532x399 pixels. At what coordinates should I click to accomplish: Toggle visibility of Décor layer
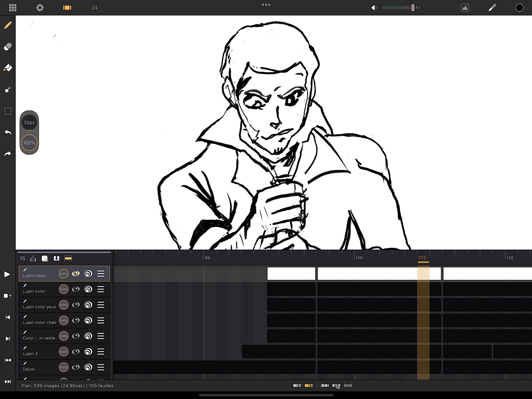pos(76,367)
